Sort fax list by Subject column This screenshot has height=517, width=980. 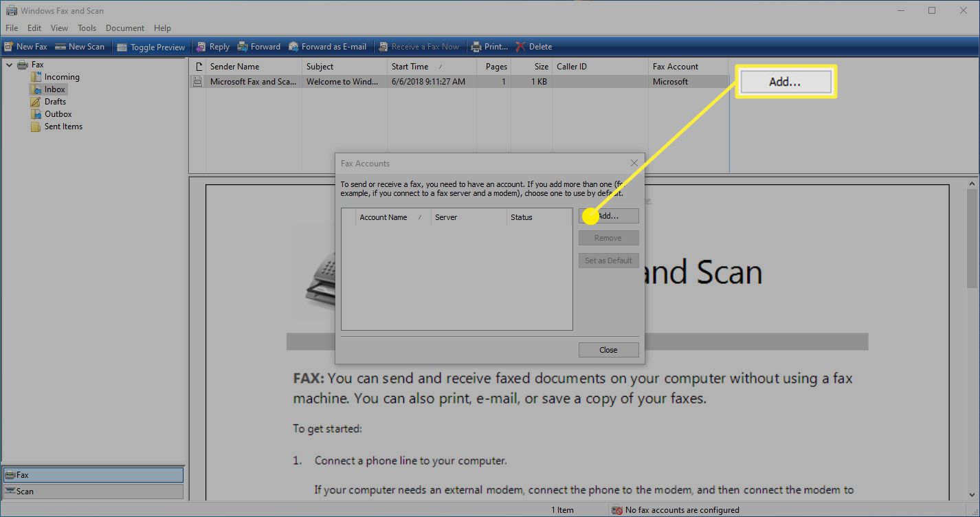click(x=344, y=67)
